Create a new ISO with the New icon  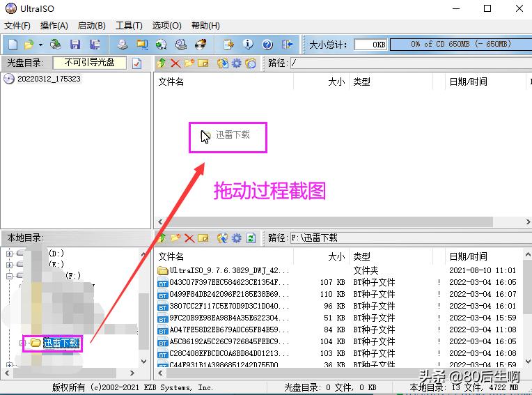[x=13, y=45]
